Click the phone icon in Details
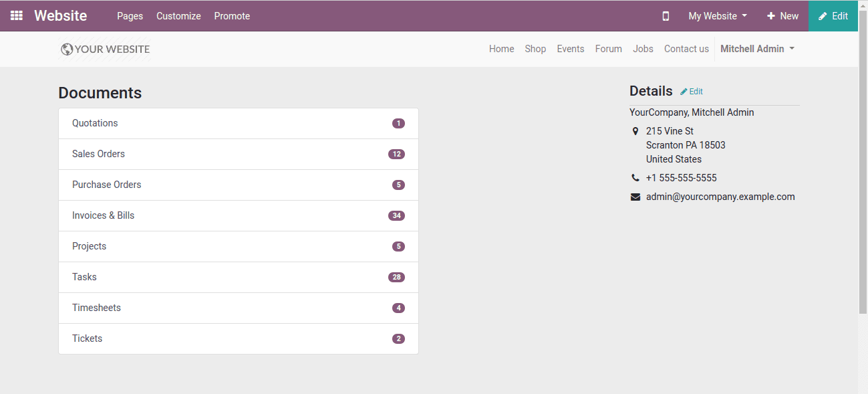 point(635,178)
